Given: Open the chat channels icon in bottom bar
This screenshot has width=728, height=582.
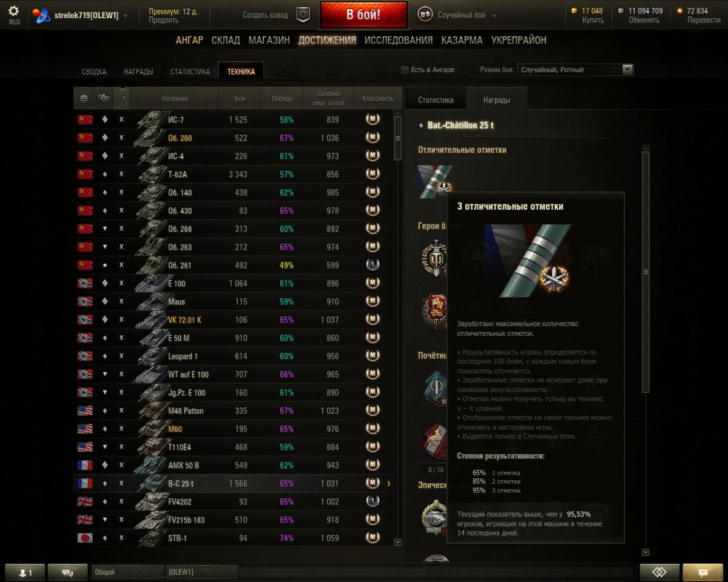Looking at the screenshot, I should (x=67, y=572).
